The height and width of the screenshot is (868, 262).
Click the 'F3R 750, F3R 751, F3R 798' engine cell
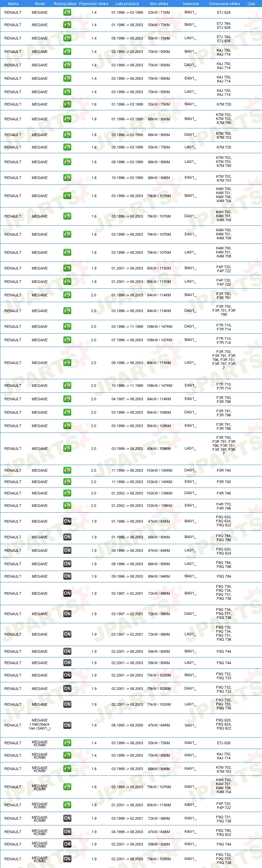224,310
